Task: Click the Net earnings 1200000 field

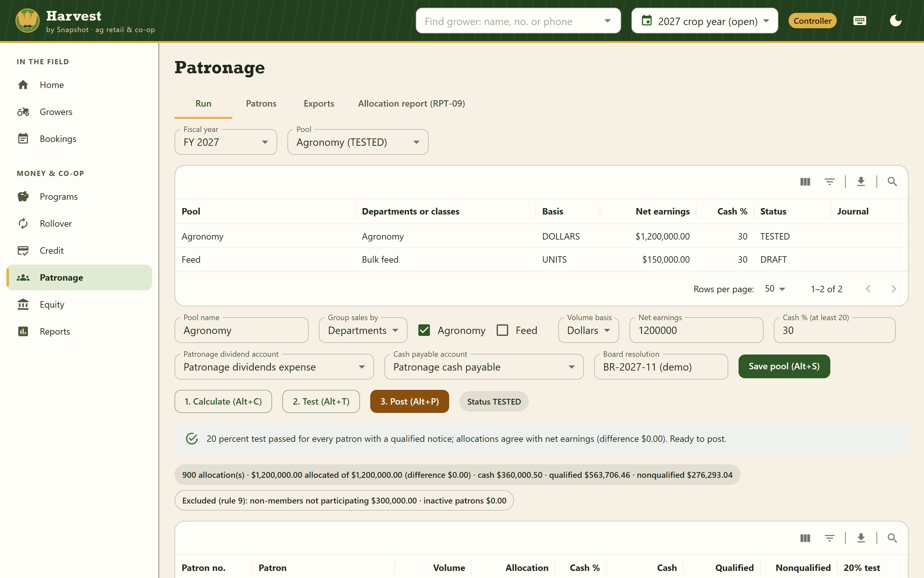Action: point(696,330)
